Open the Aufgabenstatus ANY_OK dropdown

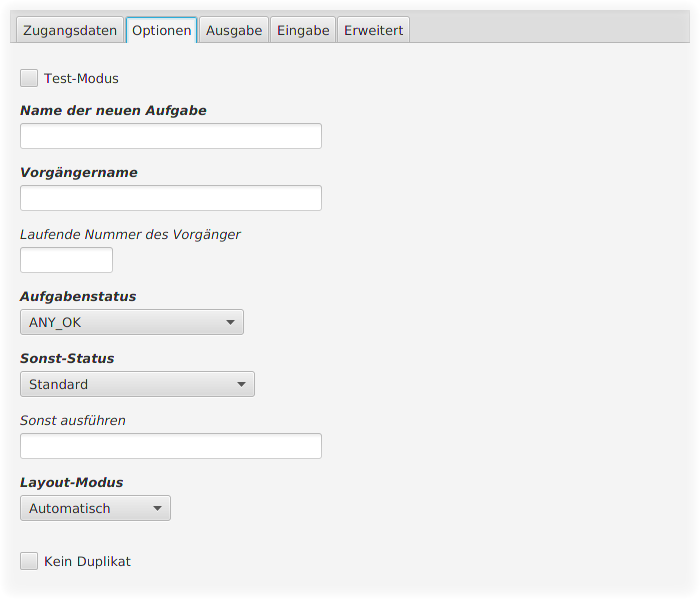(132, 322)
